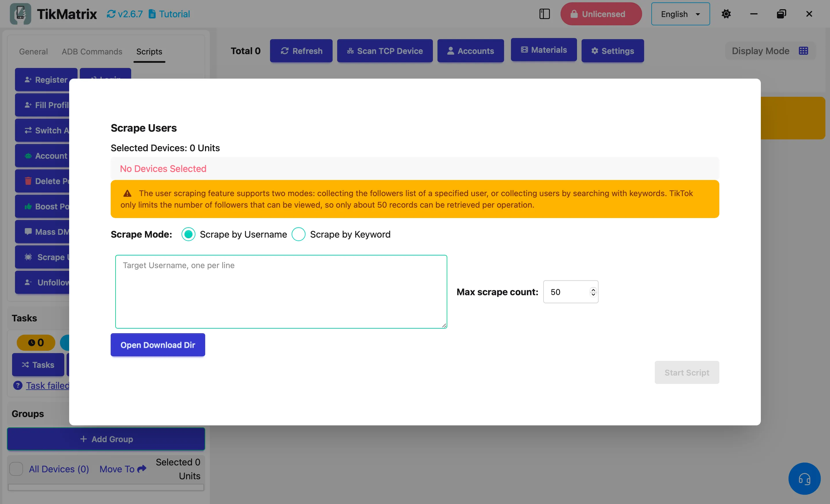Image resolution: width=830 pixels, height=504 pixels.
Task: Click the Unlicensed status button
Action: click(601, 14)
